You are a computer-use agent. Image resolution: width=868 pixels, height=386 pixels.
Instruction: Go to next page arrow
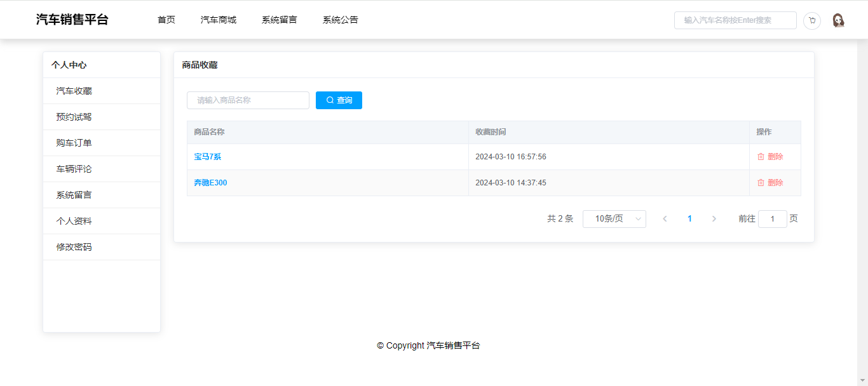(x=714, y=219)
